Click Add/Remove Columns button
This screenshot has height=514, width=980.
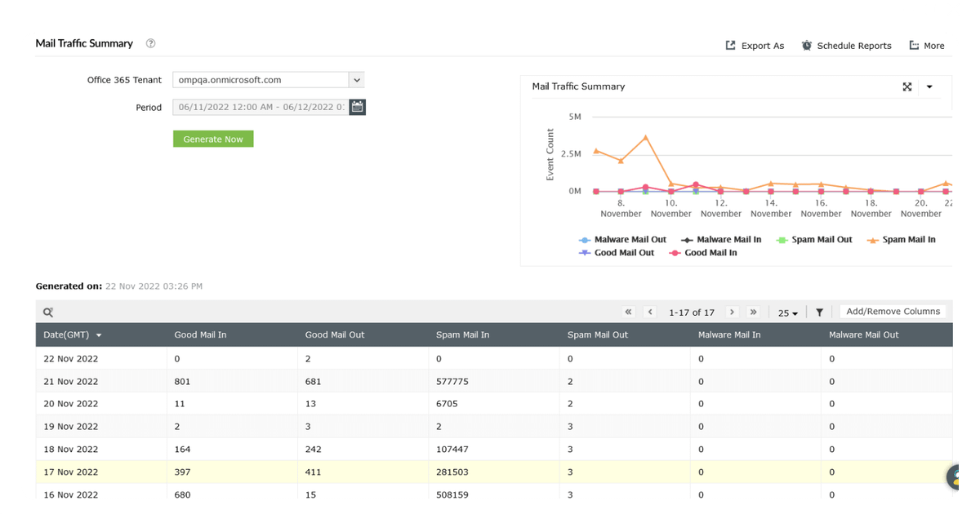pyautogui.click(x=893, y=312)
